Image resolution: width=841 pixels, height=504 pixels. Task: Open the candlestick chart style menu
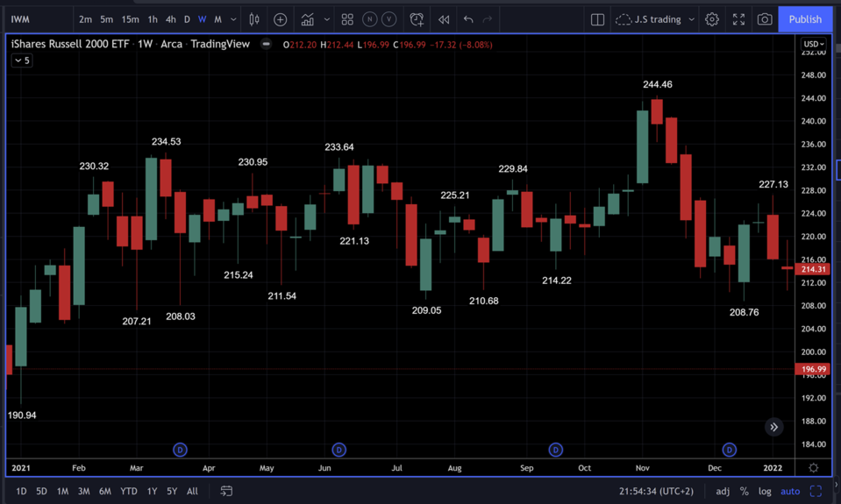(254, 19)
